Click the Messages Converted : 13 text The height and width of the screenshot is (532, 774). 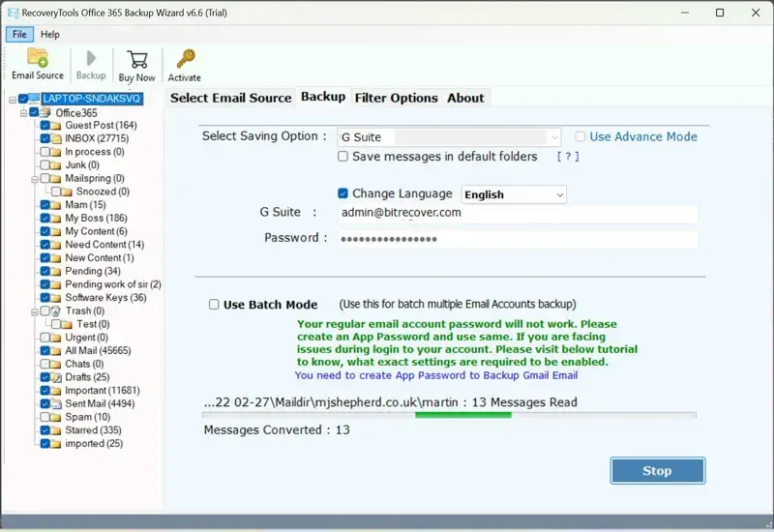[x=277, y=429]
